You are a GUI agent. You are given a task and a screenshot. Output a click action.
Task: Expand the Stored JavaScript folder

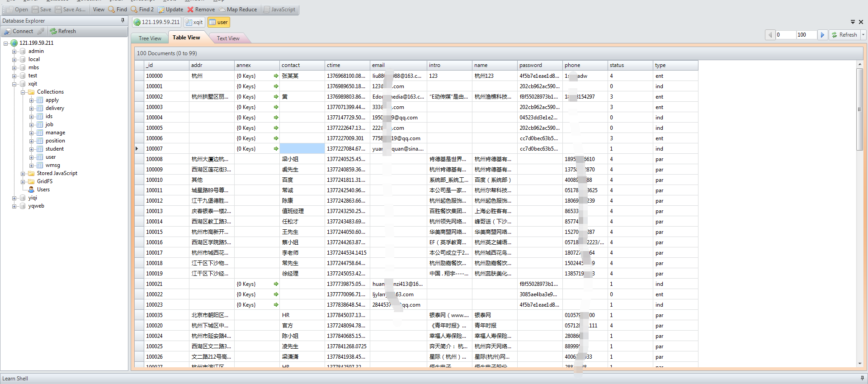(x=23, y=174)
